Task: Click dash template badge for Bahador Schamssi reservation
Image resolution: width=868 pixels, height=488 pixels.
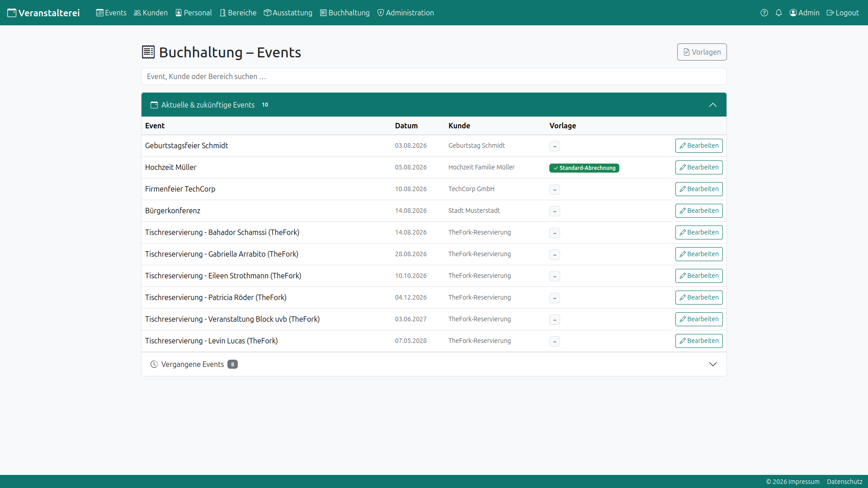Action: pos(555,233)
